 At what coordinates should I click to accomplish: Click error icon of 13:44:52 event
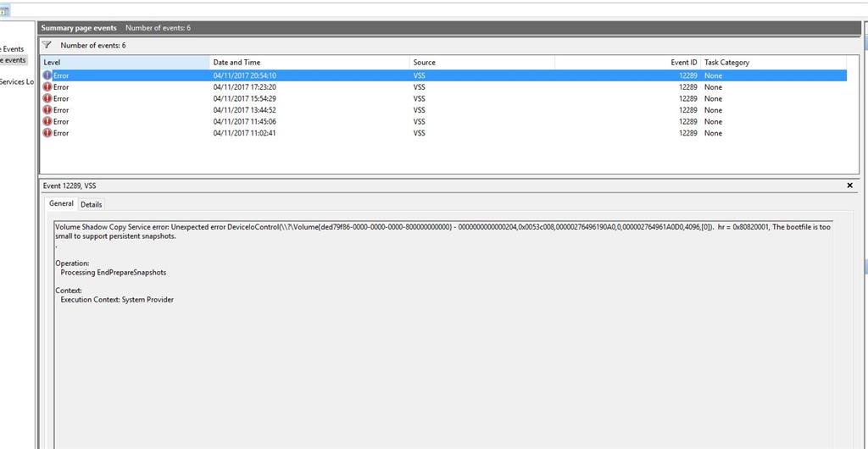[x=47, y=110]
